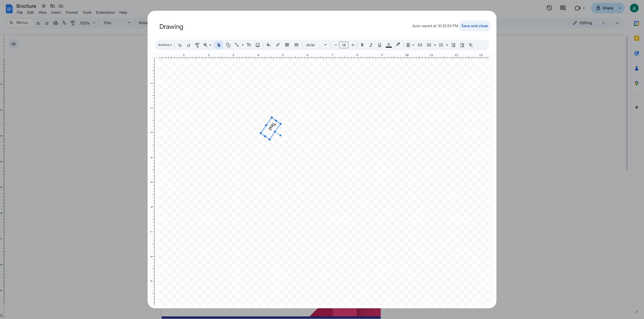
Task: Expand the Arial font dropdown
Action: tap(316, 45)
